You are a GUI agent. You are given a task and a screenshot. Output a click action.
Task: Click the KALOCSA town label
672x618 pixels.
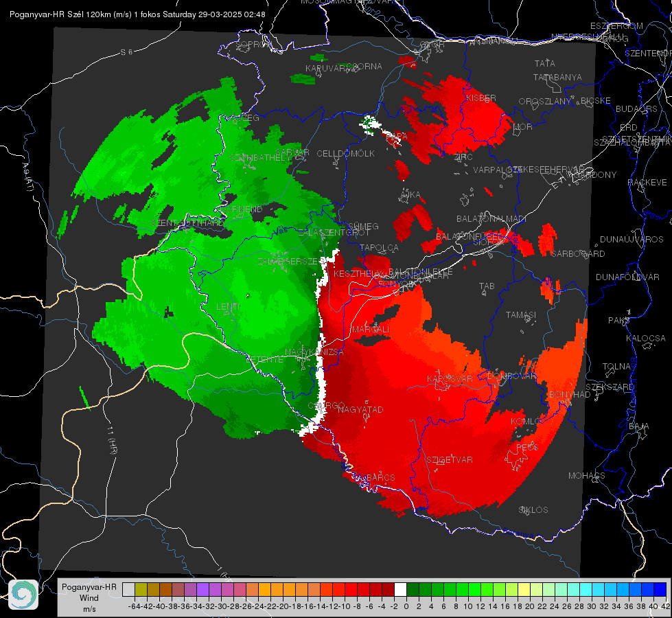click(x=645, y=338)
